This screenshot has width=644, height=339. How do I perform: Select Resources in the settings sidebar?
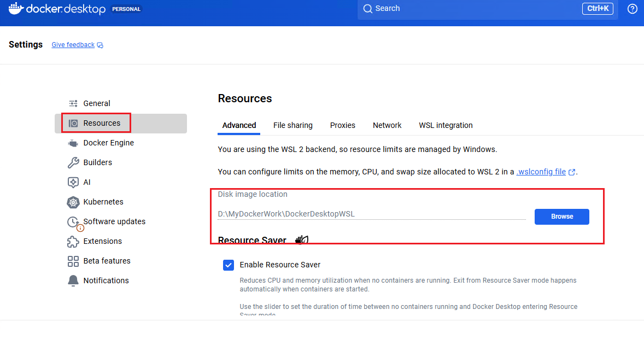121,123
